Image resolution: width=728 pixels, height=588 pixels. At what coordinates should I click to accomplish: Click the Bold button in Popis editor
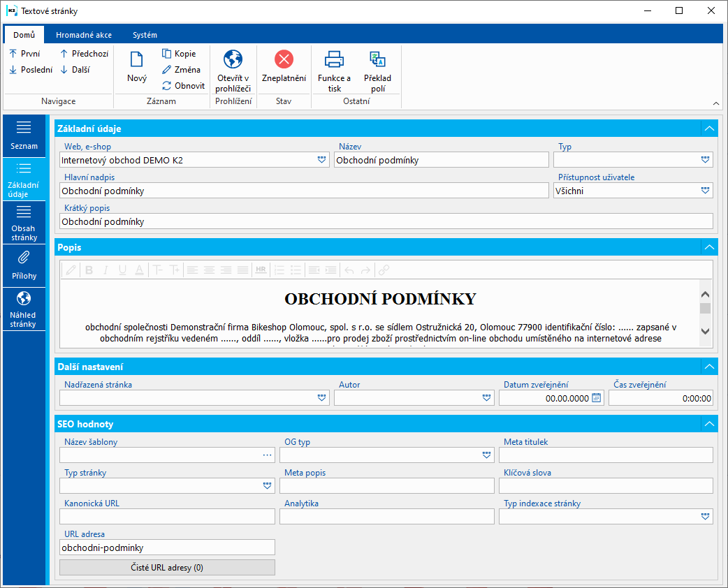89,270
